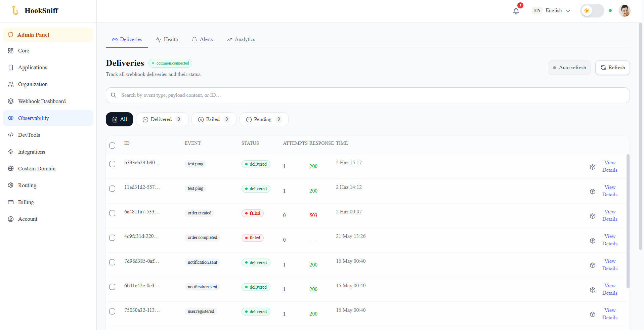This screenshot has height=330, width=644.
Task: Click the green online status dot
Action: coord(610,11)
